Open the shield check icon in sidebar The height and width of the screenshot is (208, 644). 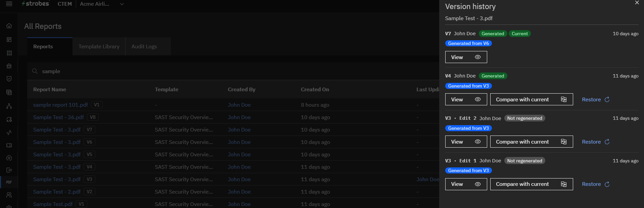tap(9, 79)
